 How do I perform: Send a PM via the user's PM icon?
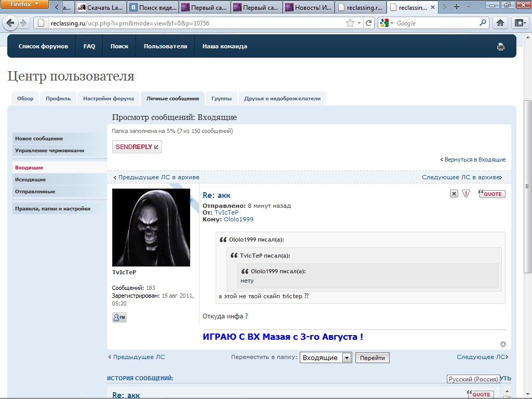click(x=119, y=317)
